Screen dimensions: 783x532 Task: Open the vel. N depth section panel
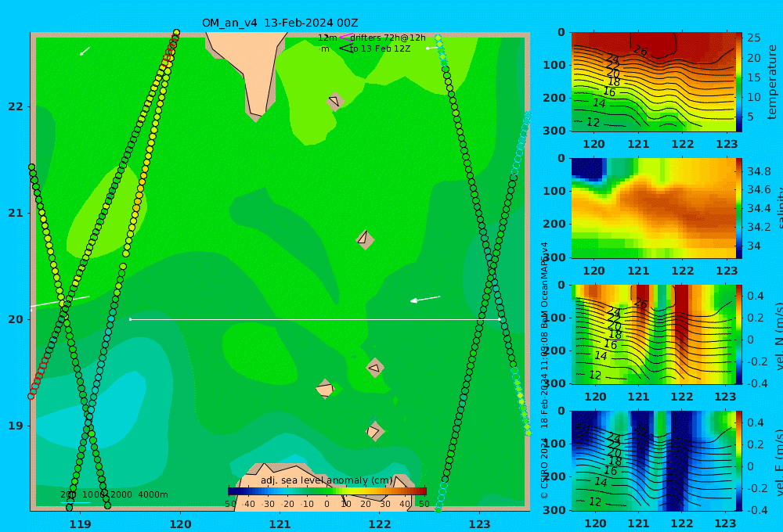(x=653, y=334)
